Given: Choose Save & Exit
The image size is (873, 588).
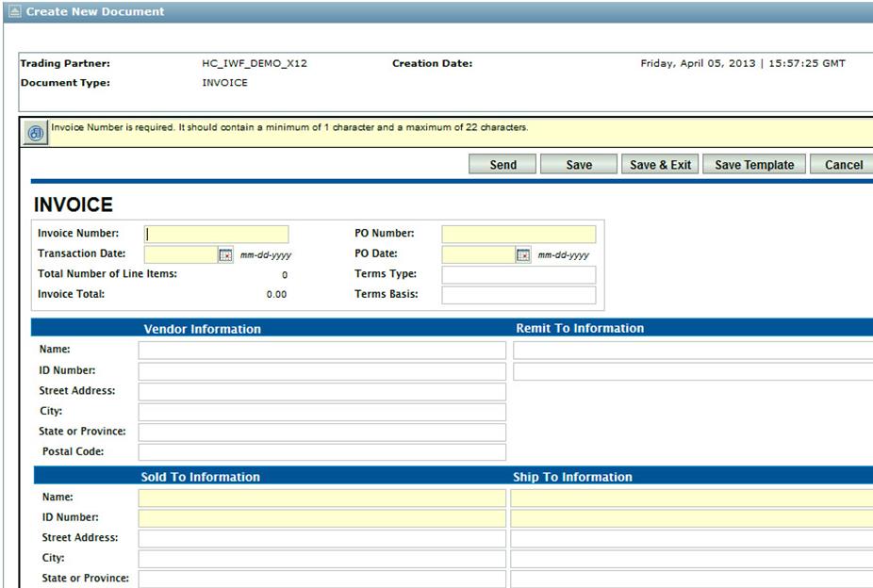Looking at the screenshot, I should pyautogui.click(x=659, y=165).
